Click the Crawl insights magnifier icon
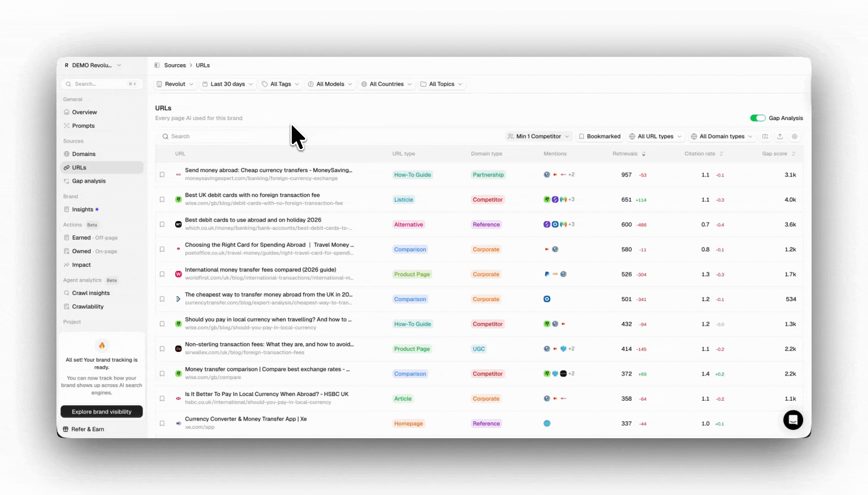Viewport: 868px width, 495px height. pos(67,293)
